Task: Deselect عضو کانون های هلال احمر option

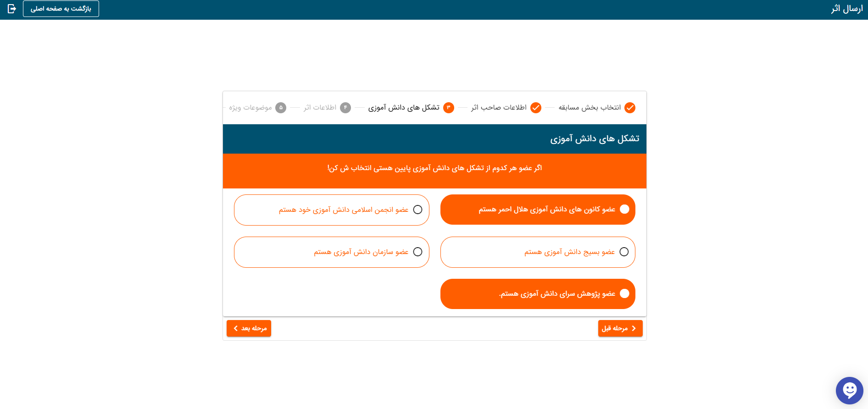Action: coord(624,209)
